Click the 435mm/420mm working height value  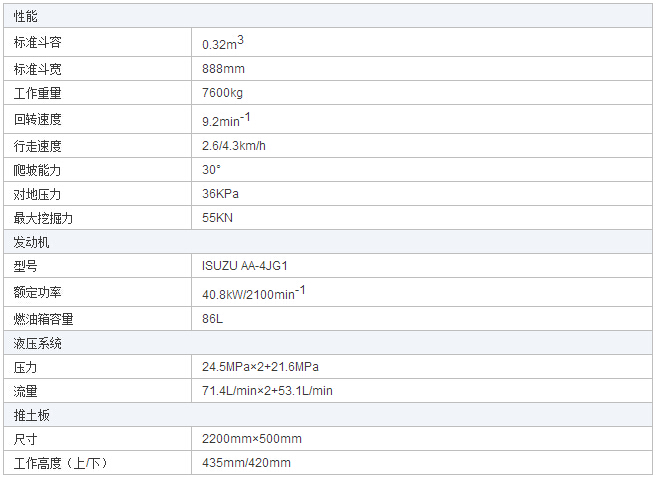246,463
